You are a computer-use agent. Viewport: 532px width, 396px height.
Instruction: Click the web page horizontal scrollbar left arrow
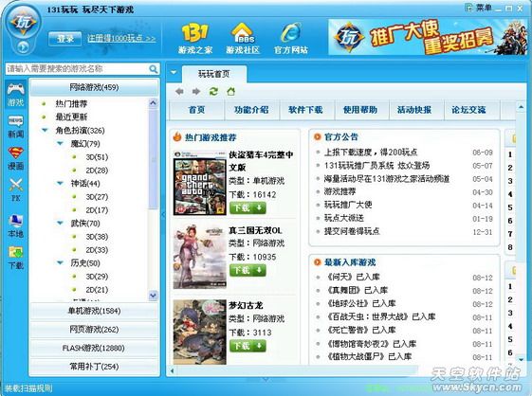pyautogui.click(x=172, y=371)
